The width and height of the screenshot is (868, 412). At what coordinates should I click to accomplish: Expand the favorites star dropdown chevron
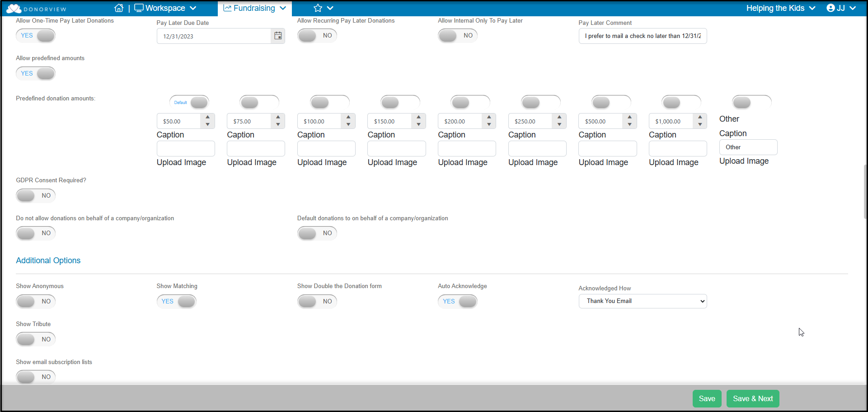coord(330,8)
